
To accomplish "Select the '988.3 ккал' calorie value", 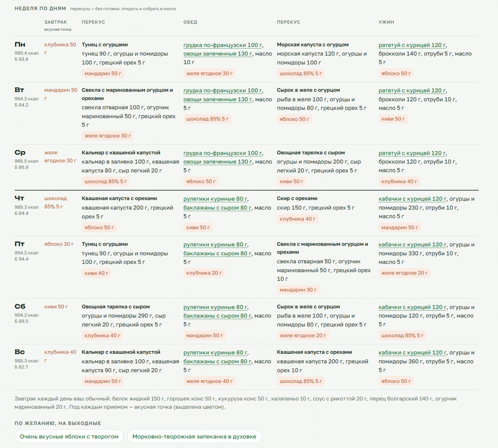I will 26,361.
